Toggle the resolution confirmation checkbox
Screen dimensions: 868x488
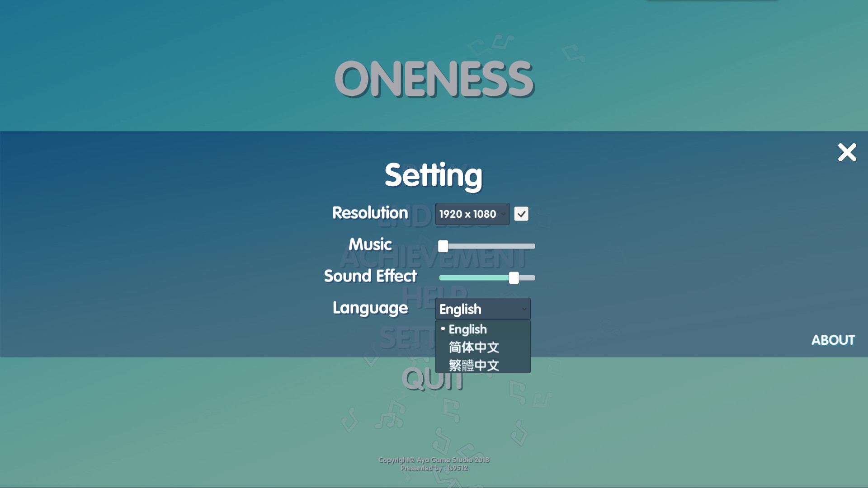pyautogui.click(x=522, y=214)
